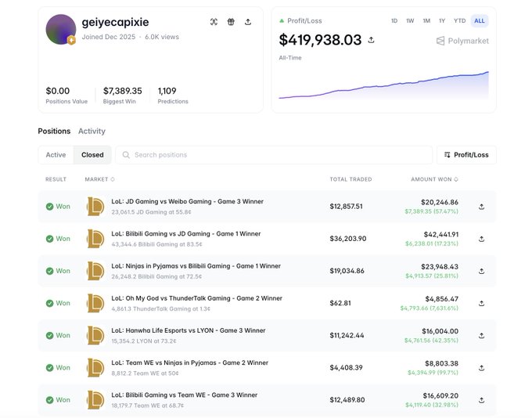Open Ninjas in Pyjamas vs Bilibili Gaming market
The image size is (532, 418).
(196, 266)
